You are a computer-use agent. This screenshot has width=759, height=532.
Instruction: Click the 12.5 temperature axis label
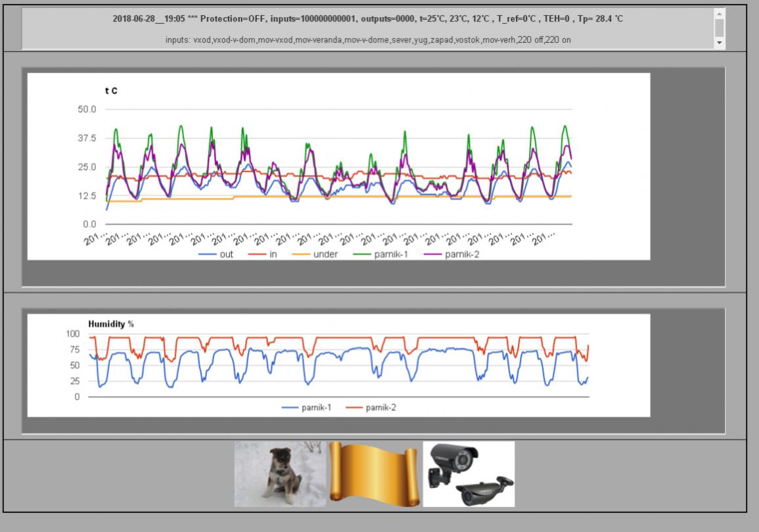[x=87, y=196]
